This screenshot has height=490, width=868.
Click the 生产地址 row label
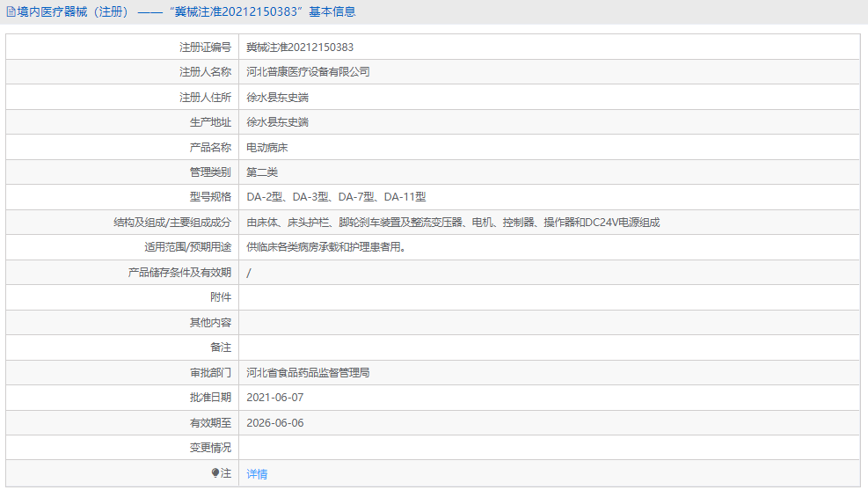coord(210,122)
